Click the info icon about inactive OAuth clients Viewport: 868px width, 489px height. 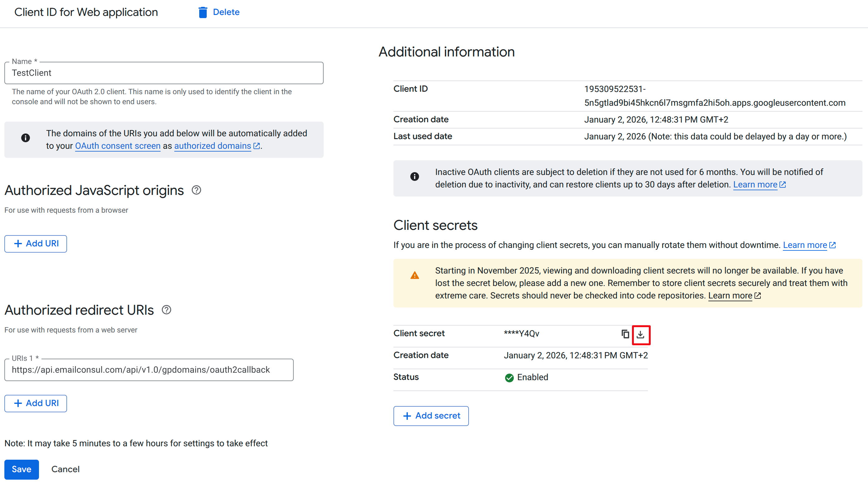[x=414, y=176]
